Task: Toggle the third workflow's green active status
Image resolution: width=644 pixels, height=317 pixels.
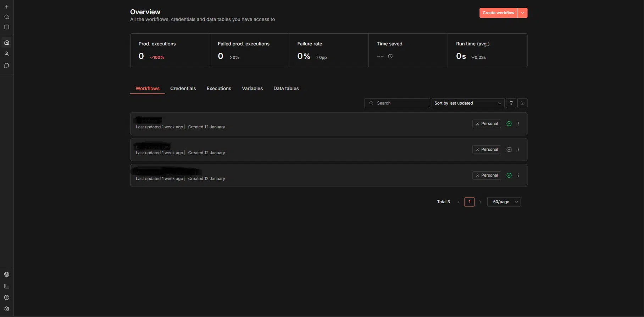Action: coord(509,176)
